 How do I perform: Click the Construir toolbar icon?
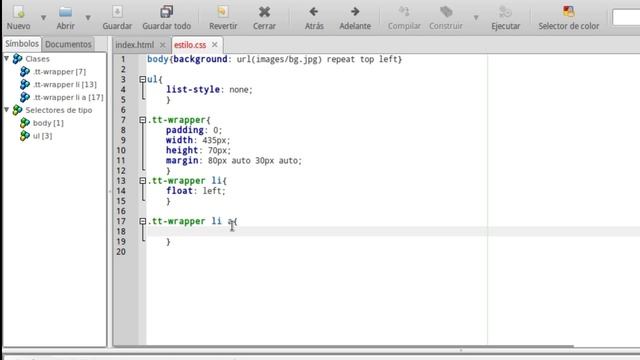[x=446, y=11]
